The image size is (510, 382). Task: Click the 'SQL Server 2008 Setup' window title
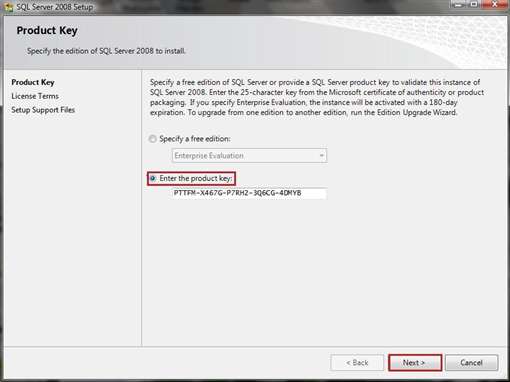tap(55, 7)
